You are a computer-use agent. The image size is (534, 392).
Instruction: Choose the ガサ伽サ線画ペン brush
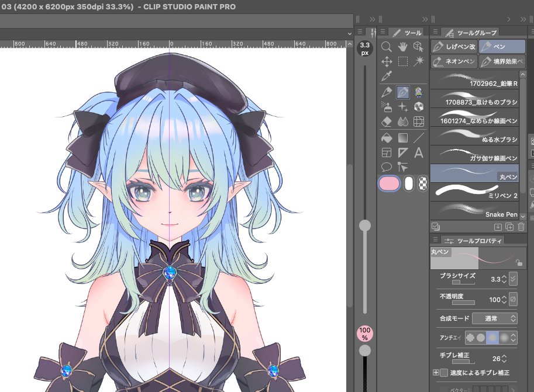click(x=475, y=155)
